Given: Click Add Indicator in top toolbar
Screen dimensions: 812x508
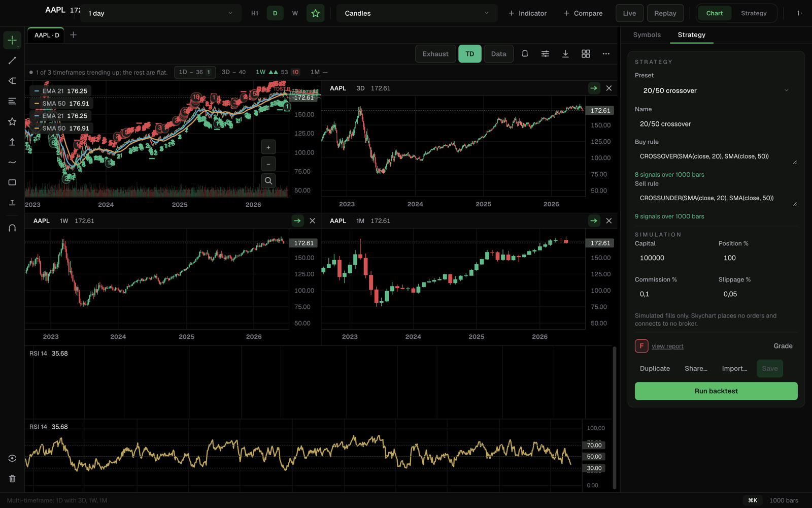Looking at the screenshot, I should coord(527,13).
